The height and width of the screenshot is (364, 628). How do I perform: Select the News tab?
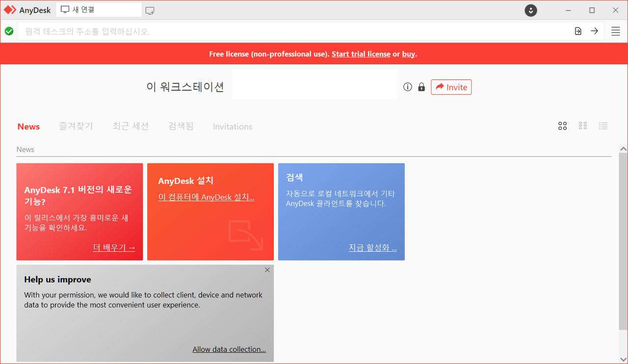click(x=28, y=127)
